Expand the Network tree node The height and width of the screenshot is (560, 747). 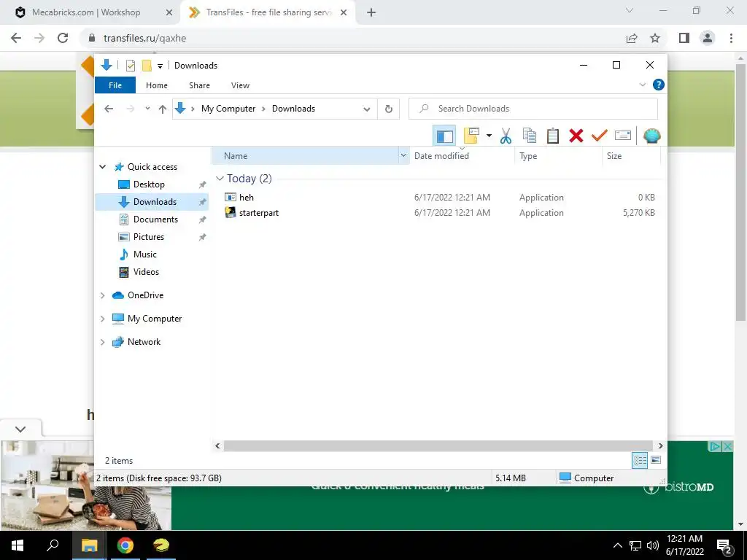(x=102, y=343)
